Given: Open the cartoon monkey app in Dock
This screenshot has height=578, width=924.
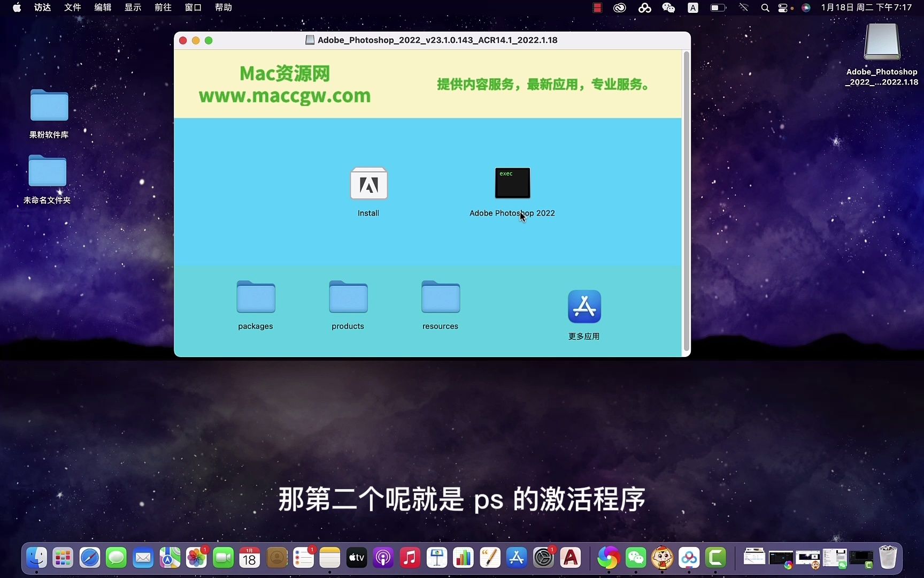Looking at the screenshot, I should [663, 558].
